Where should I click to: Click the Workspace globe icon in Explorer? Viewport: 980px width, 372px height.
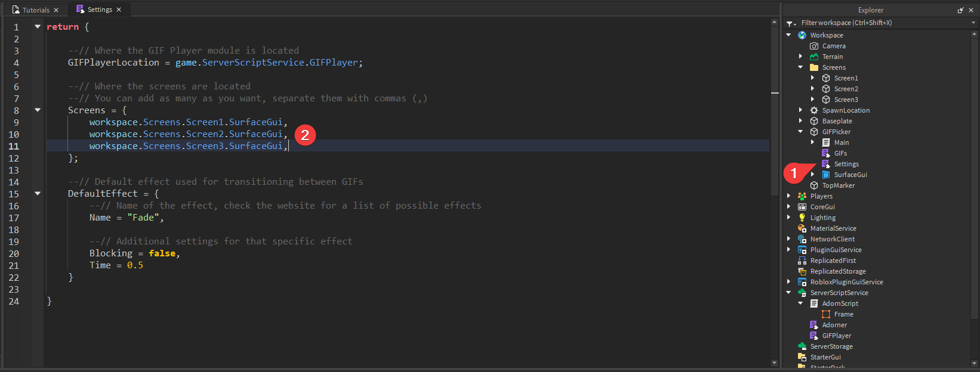click(802, 35)
